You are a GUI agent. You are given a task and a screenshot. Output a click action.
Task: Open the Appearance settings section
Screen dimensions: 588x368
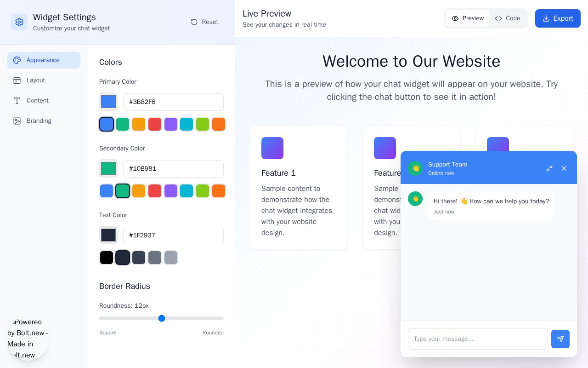(x=44, y=60)
